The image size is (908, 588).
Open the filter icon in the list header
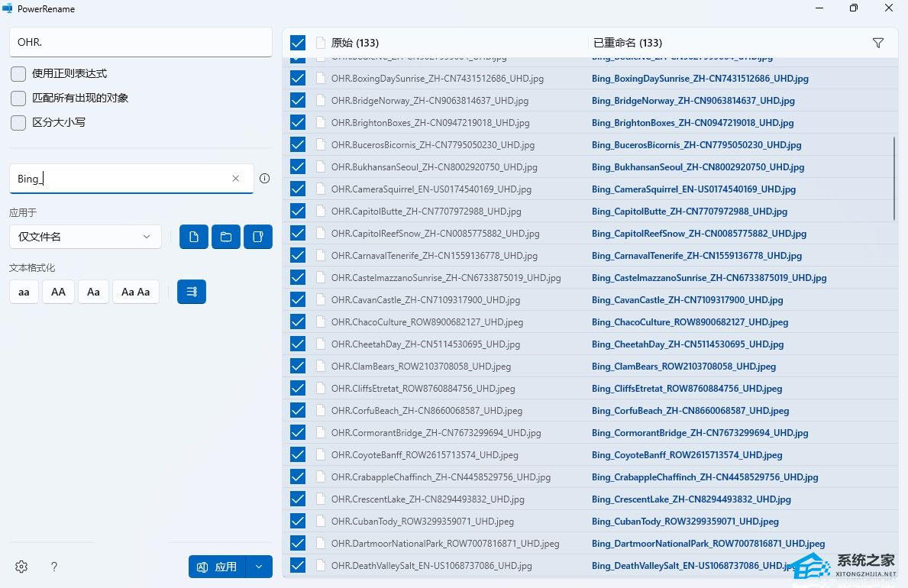(878, 43)
